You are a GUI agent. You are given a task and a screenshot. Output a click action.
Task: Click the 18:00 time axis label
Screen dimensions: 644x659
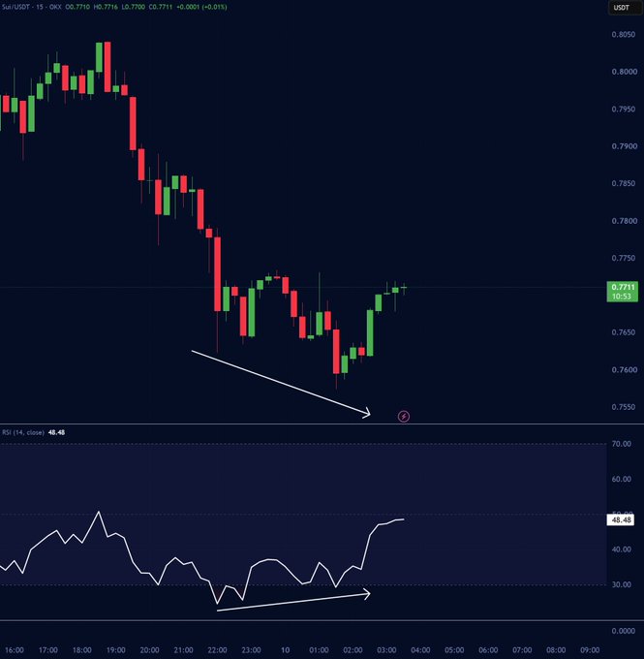(82, 650)
